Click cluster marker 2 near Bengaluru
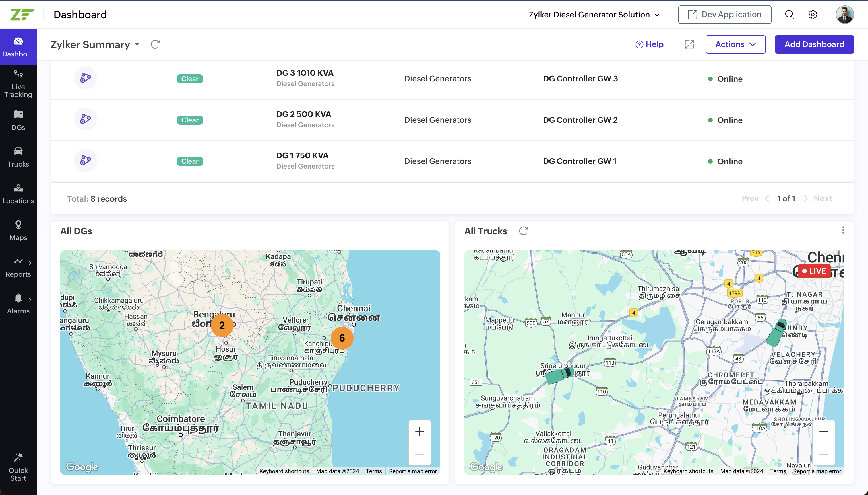868x495 pixels. click(222, 325)
